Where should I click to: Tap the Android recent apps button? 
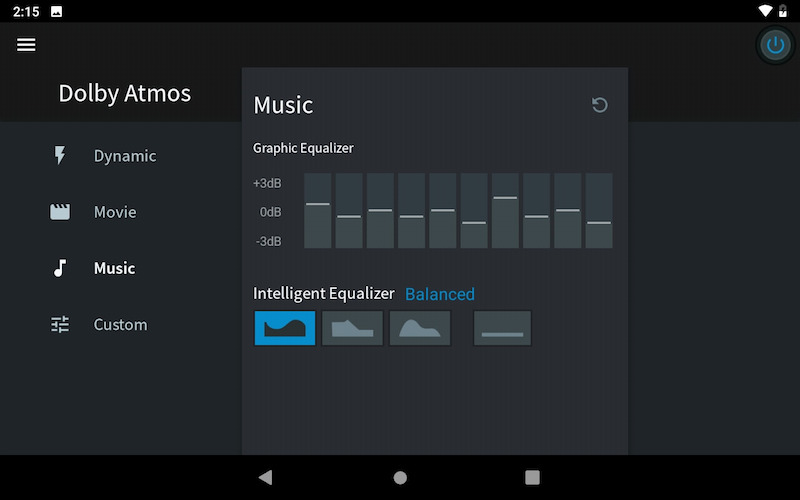pos(532,478)
